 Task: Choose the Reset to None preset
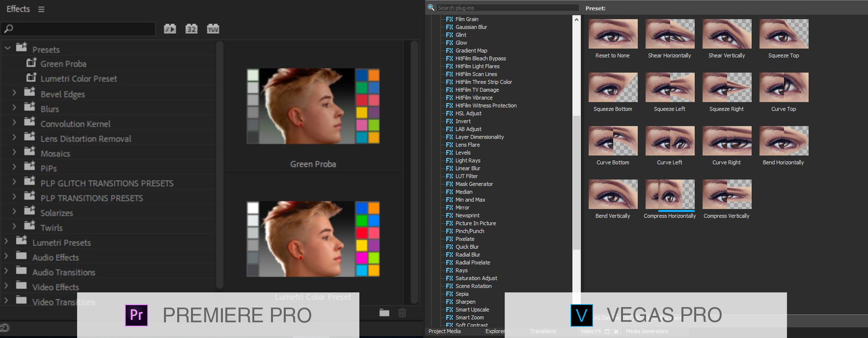coord(613,34)
